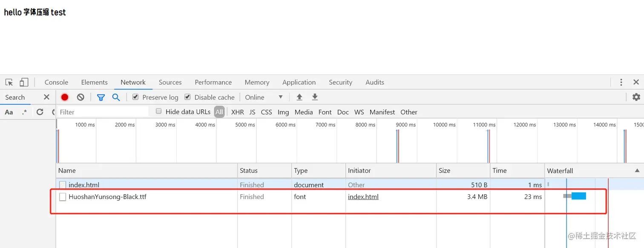Open network search magnifier icon

(116, 97)
